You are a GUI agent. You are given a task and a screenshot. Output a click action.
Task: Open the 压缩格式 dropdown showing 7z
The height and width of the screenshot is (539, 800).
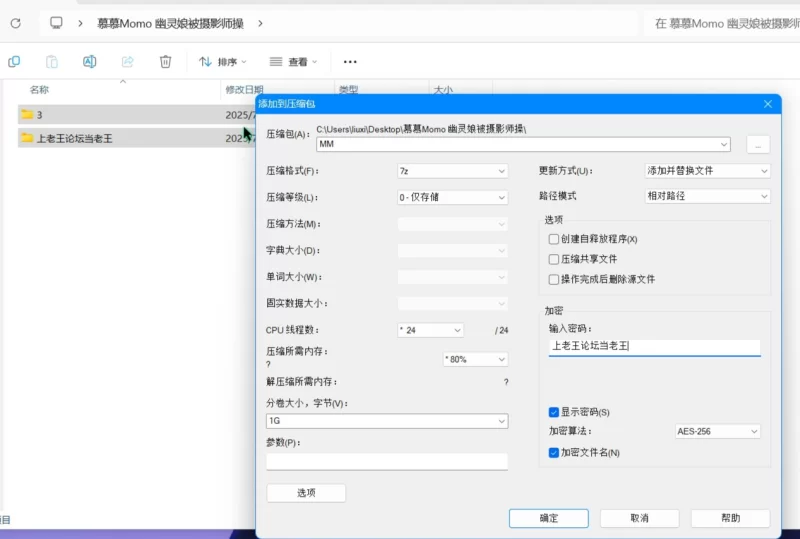coord(452,171)
